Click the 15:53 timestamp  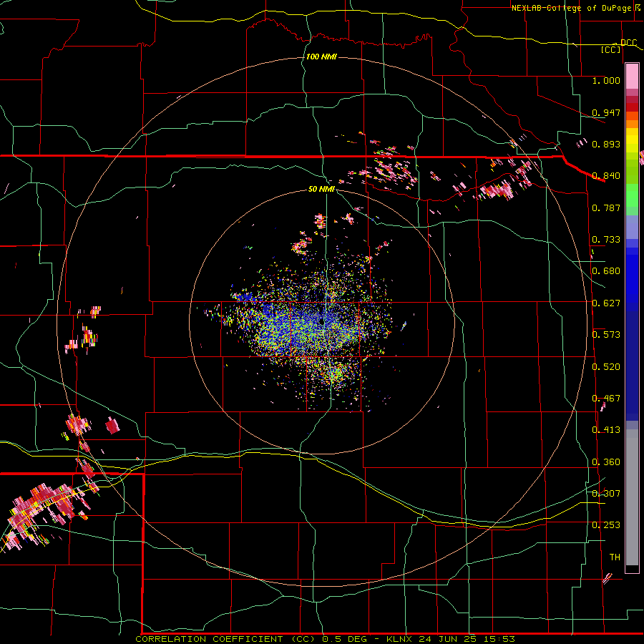pos(498,639)
